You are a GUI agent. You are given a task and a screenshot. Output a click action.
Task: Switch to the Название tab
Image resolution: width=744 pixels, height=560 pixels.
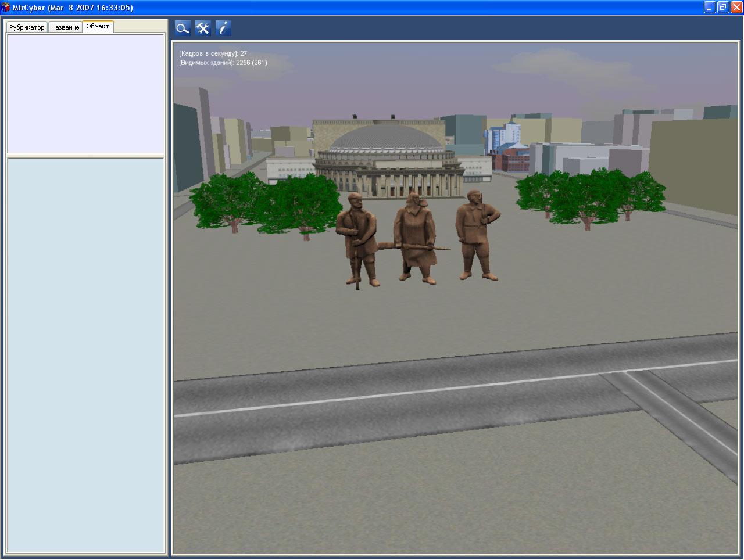[x=65, y=27]
